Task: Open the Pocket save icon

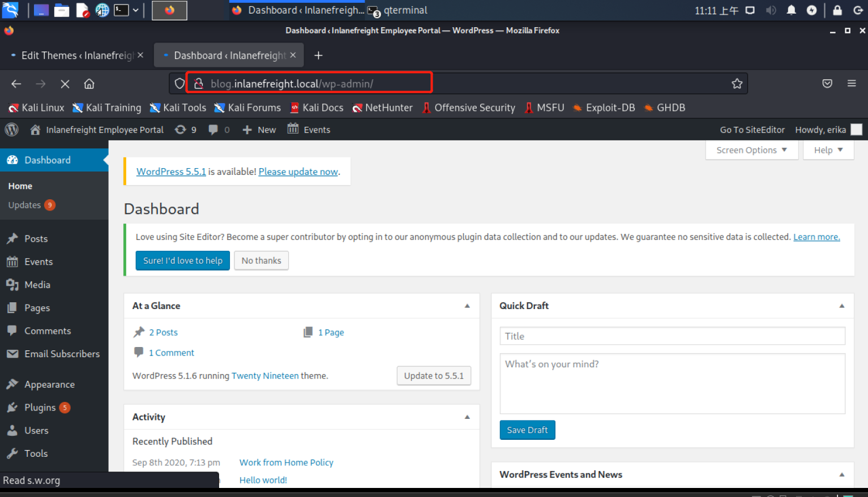Action: tap(827, 84)
